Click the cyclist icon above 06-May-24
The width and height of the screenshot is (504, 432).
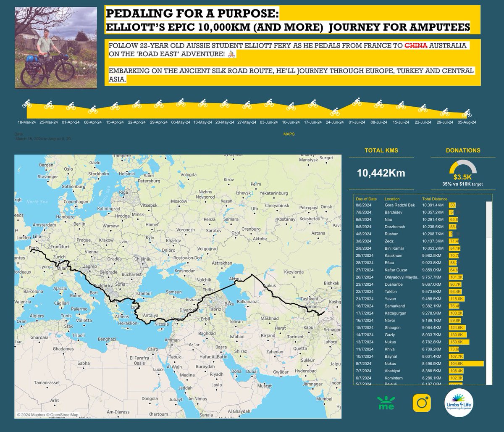pos(181,102)
